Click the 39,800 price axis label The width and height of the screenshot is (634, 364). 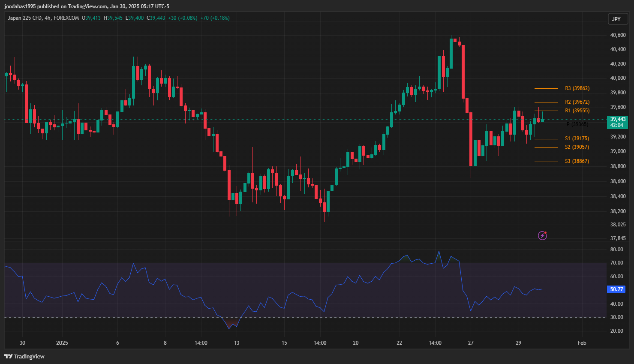tap(618, 93)
